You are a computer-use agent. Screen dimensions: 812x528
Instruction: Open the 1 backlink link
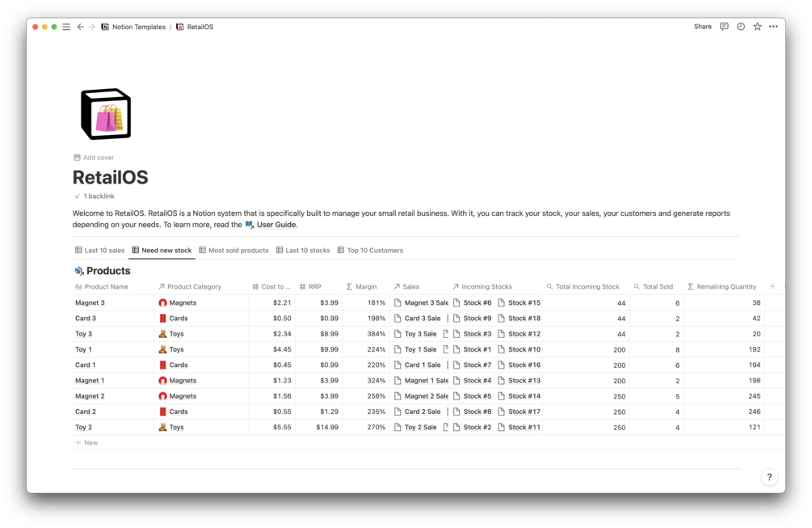pyautogui.click(x=95, y=196)
